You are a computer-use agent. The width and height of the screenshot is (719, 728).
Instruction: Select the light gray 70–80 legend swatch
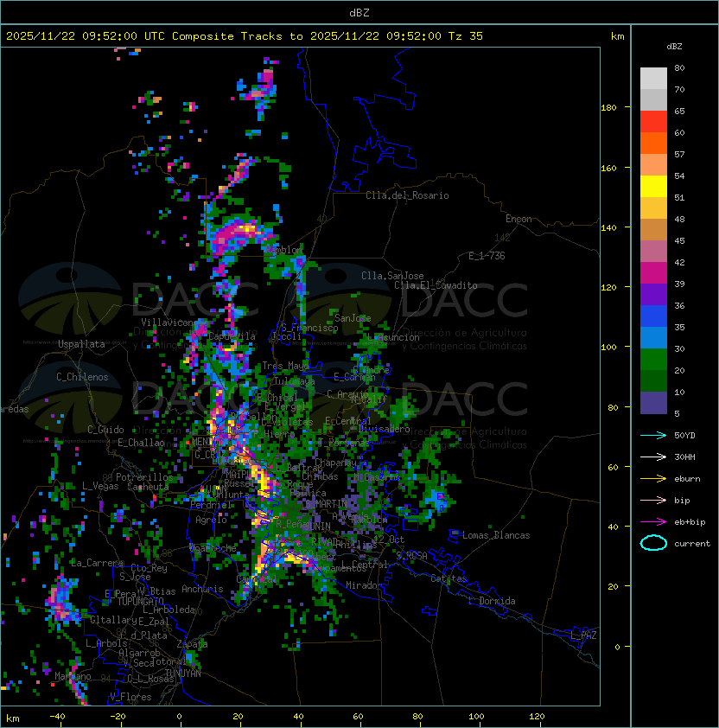[653, 79]
